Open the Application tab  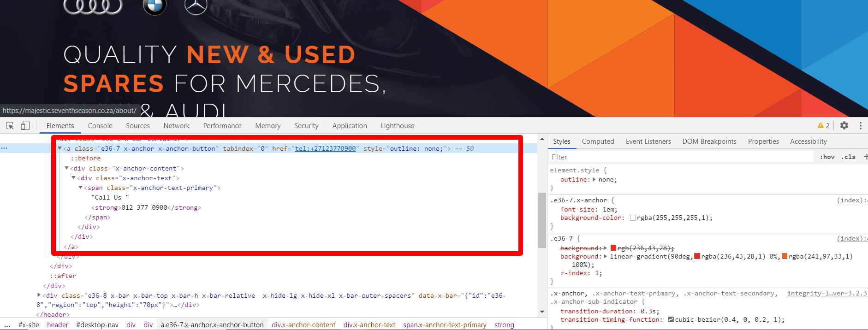click(350, 126)
